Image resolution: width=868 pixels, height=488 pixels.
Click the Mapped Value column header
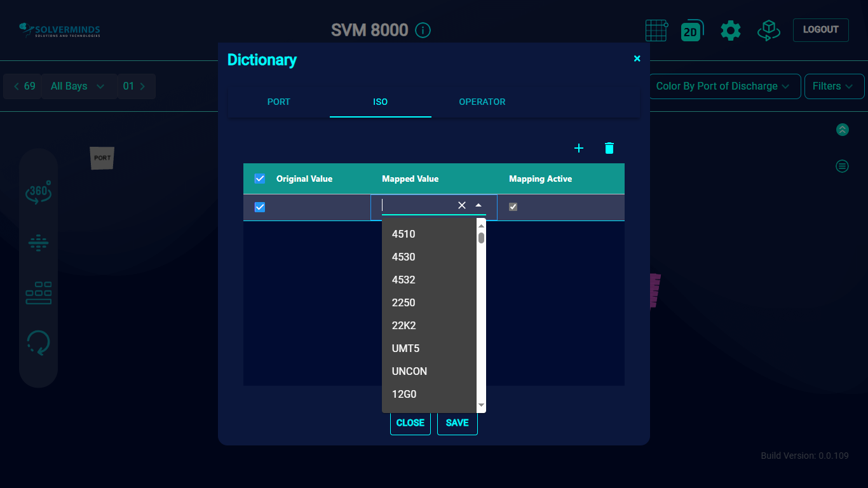(x=410, y=179)
